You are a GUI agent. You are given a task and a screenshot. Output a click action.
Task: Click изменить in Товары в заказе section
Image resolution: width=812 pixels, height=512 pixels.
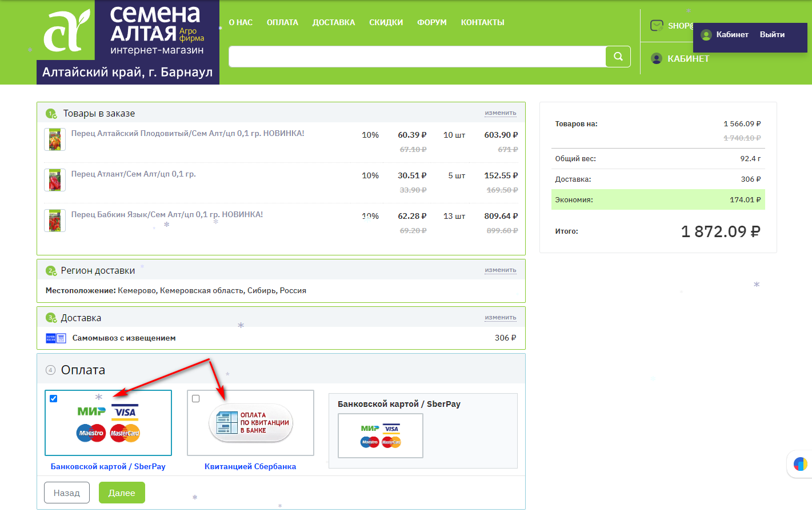(x=500, y=113)
